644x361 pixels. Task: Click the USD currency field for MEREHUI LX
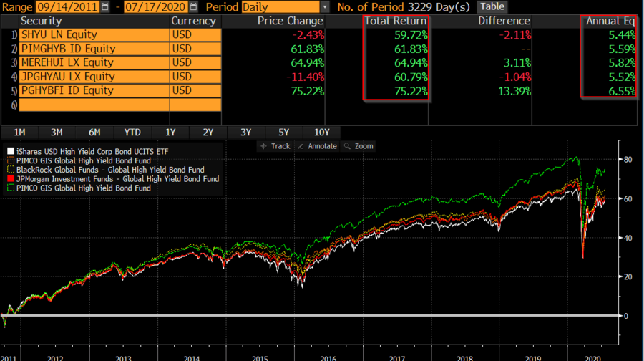[195, 62]
